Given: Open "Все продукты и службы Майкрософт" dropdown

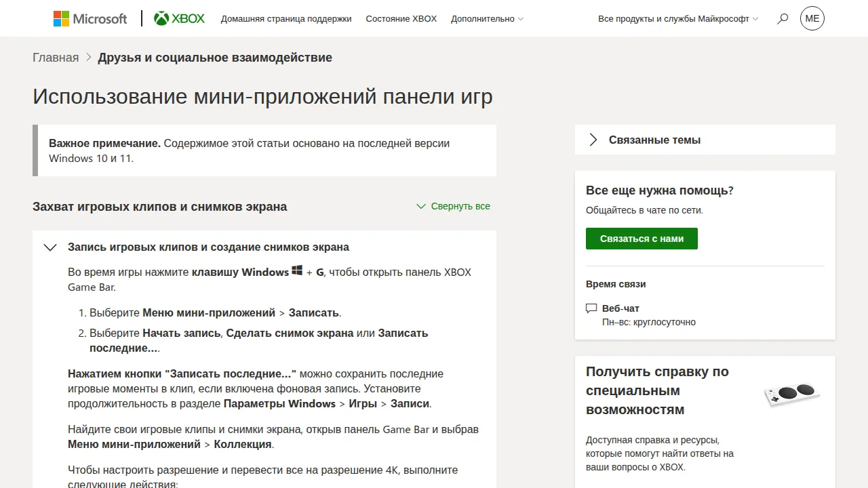Looking at the screenshot, I should (x=678, y=19).
